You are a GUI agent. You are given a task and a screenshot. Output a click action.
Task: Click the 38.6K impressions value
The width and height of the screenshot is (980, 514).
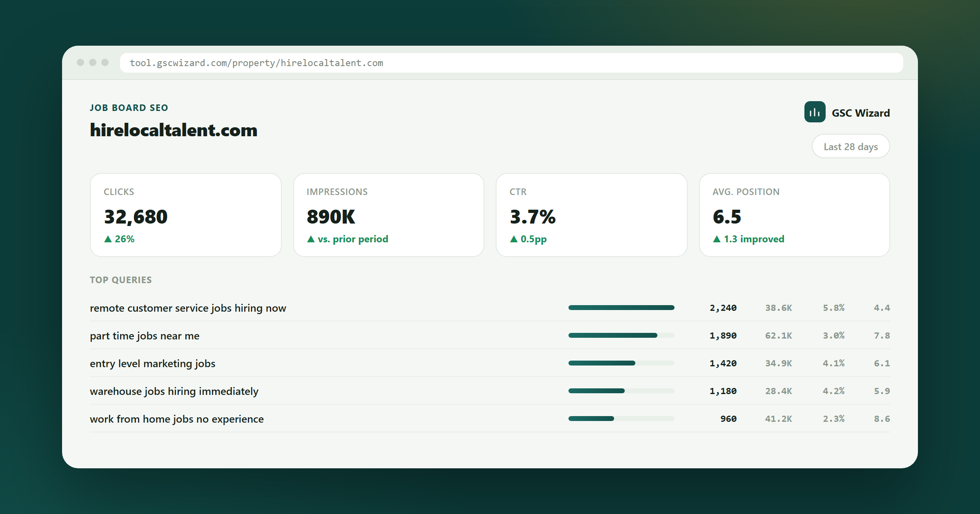click(778, 308)
